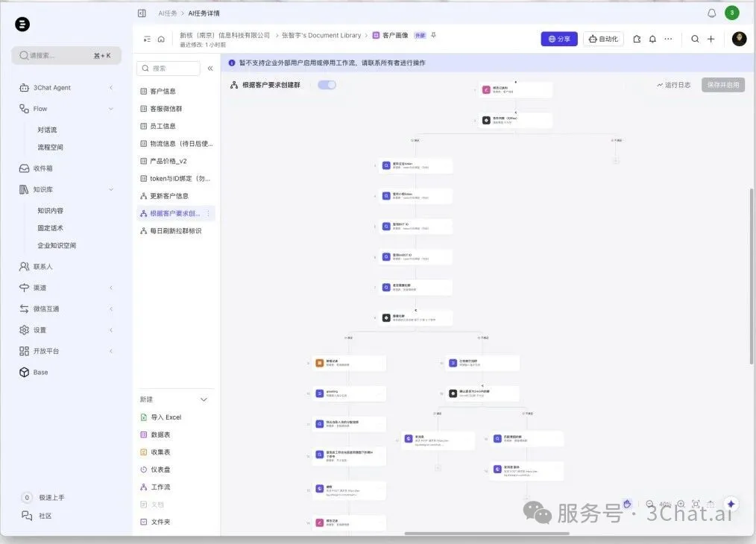Pin the 客户画像 document using the pin icon
Image resolution: width=756 pixels, height=544 pixels.
point(432,34)
